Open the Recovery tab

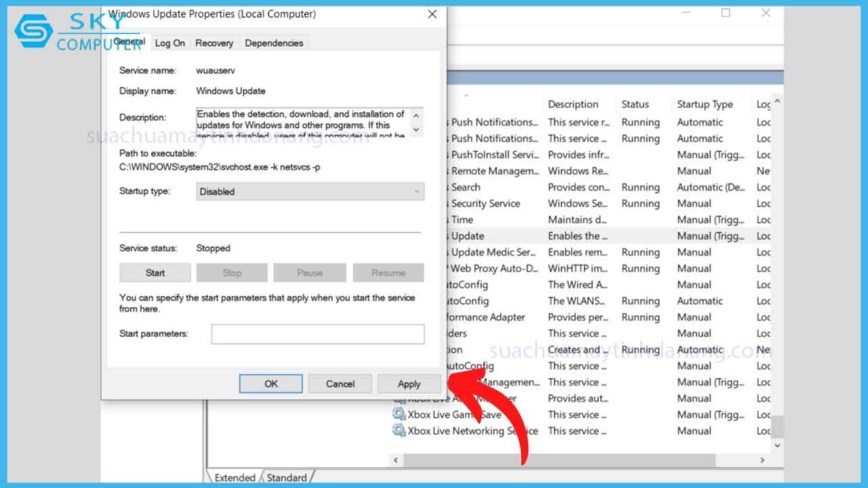(x=214, y=43)
